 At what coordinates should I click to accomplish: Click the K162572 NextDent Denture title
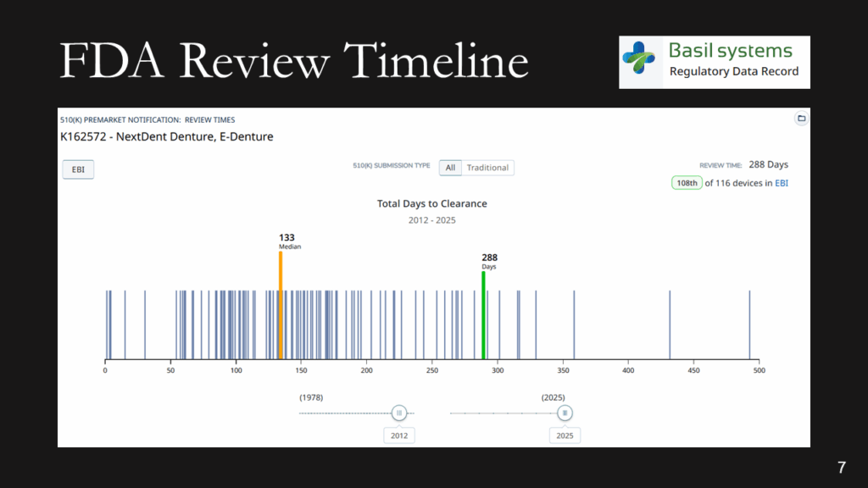[166, 136]
